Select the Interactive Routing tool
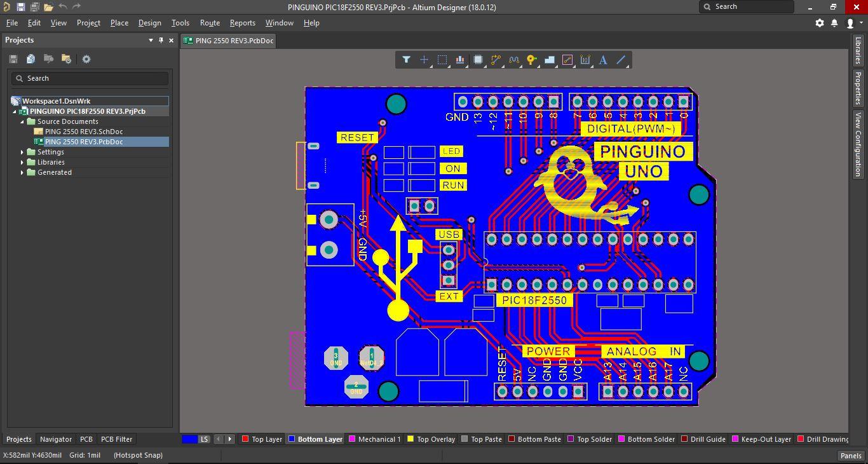This screenshot has width=868, height=464. tap(496, 60)
